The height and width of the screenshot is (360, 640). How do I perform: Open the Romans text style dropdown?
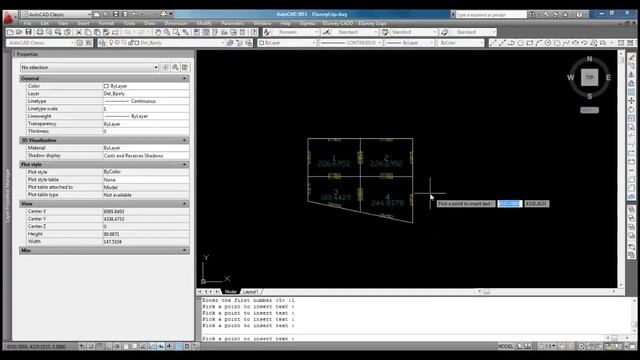[x=296, y=32]
